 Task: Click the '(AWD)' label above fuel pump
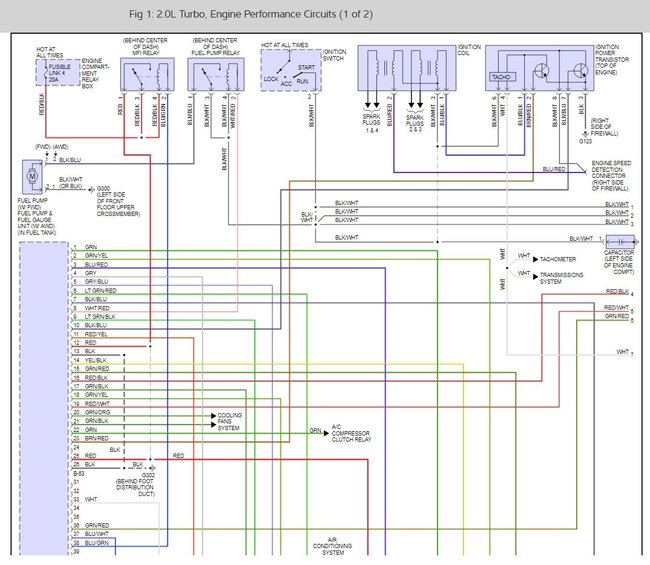tap(60, 147)
